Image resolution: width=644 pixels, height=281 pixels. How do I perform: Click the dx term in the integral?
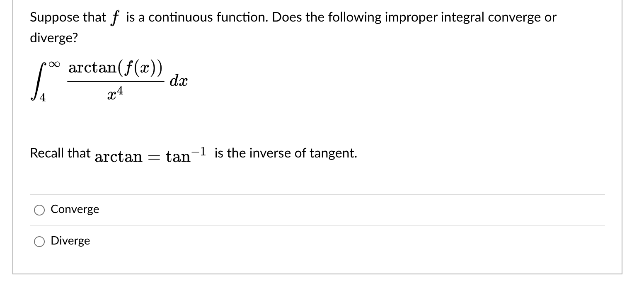coord(178,81)
